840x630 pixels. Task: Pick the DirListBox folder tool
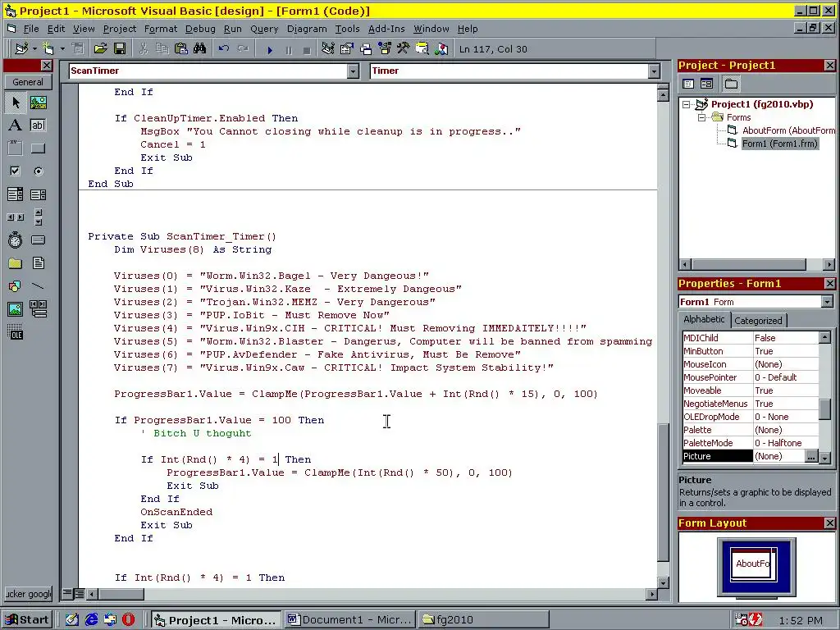15,263
